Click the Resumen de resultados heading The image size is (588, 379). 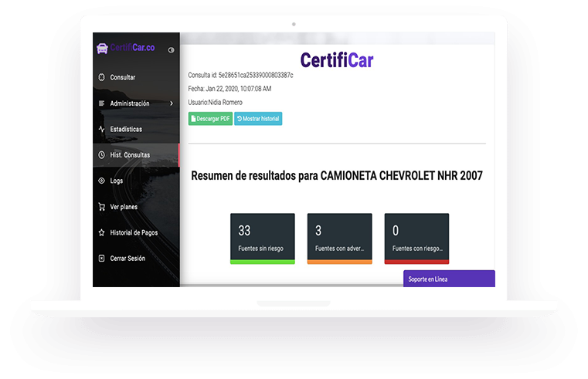337,176
